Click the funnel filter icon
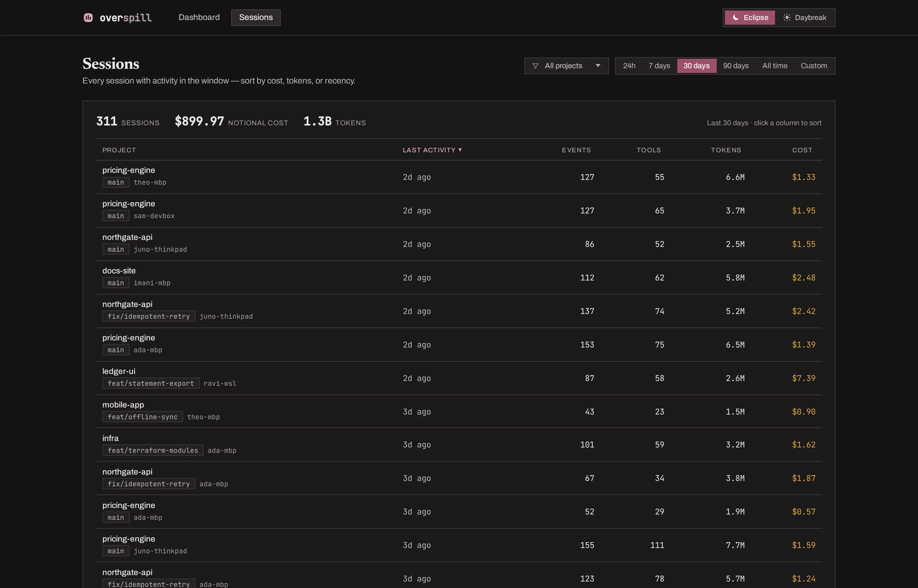 pos(535,66)
